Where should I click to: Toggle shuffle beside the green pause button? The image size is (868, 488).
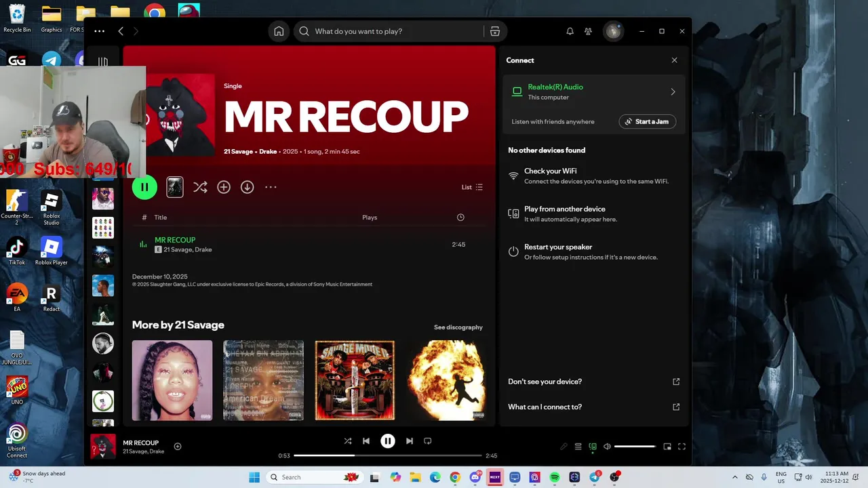tap(200, 187)
